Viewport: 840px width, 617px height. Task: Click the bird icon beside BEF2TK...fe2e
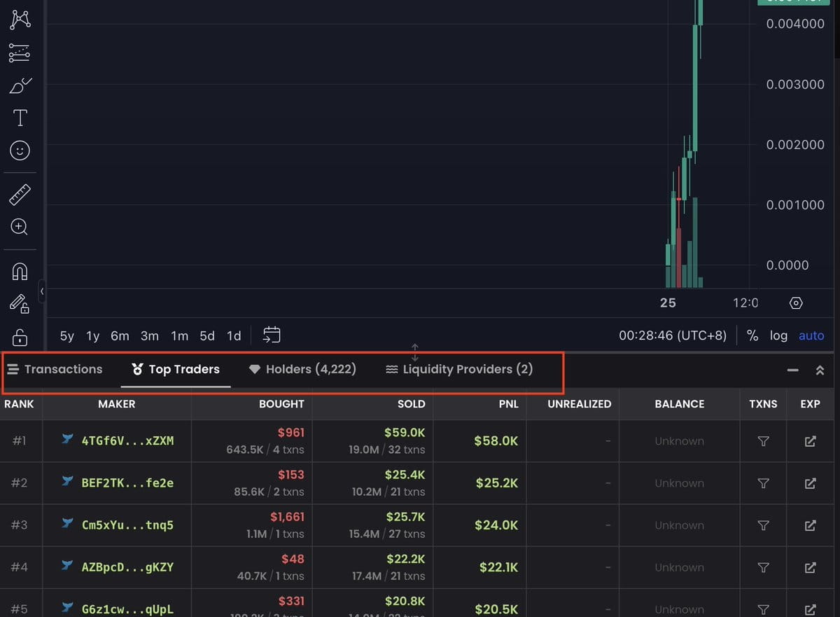coord(68,481)
